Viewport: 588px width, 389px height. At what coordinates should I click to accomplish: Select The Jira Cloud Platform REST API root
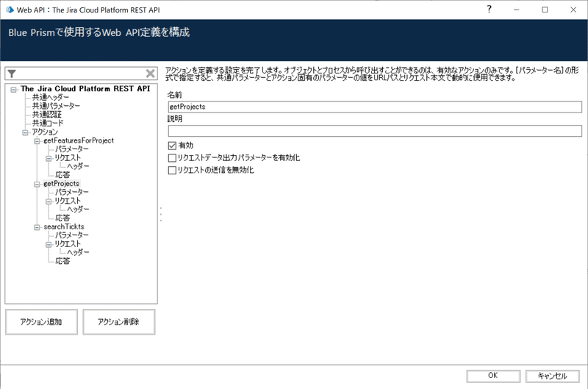[x=85, y=89]
